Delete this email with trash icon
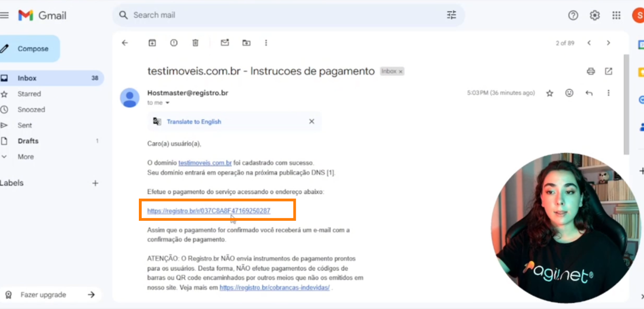Image resolution: width=644 pixels, height=309 pixels. pos(195,43)
